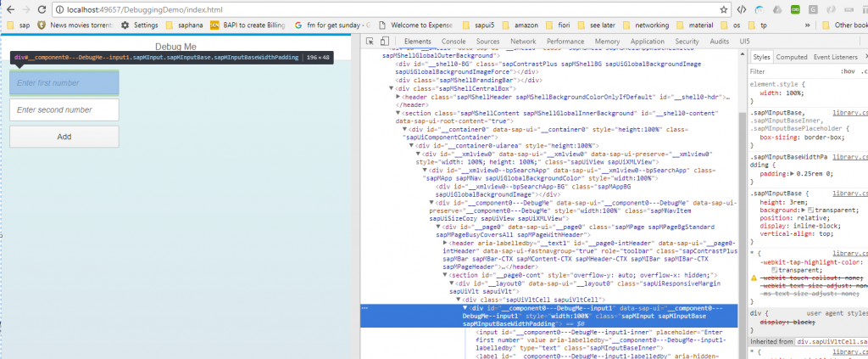
Task: Toggle the DevTools device toolbar icon
Action: click(384, 41)
